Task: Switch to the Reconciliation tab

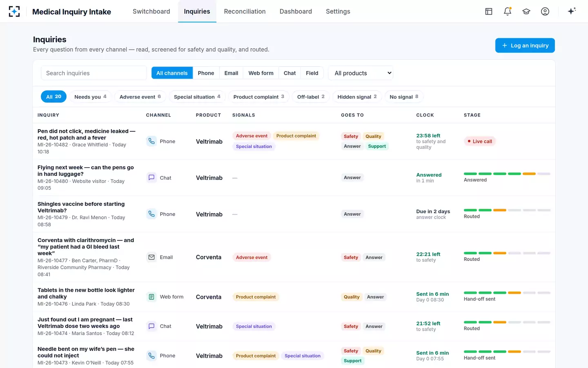Action: 245,11
